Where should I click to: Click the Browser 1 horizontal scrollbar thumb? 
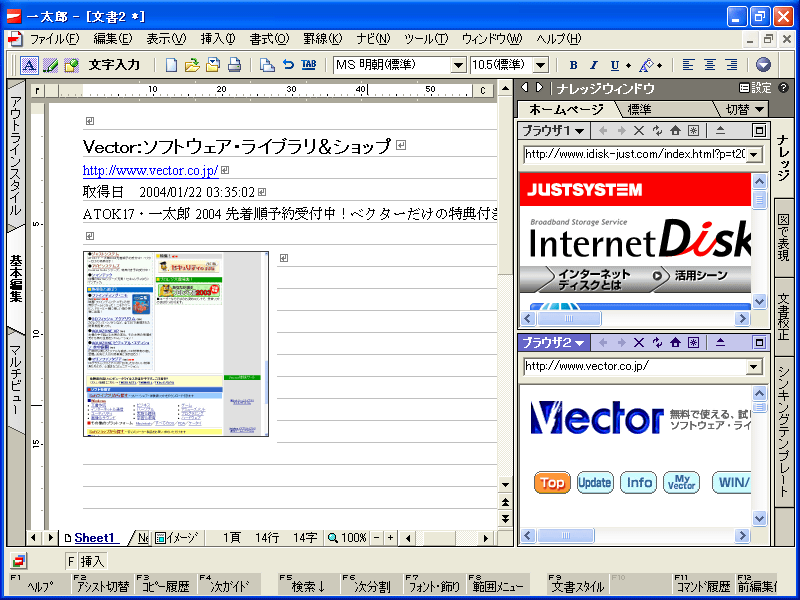point(569,319)
